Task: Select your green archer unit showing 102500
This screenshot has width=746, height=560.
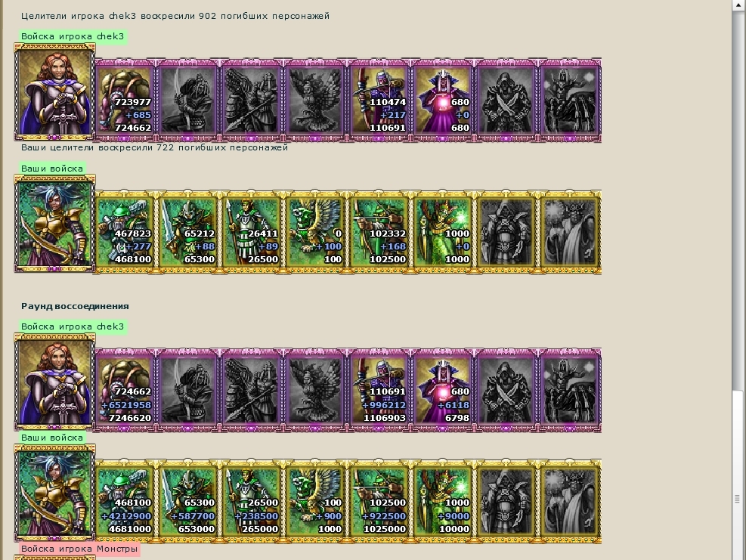Action: click(x=379, y=232)
